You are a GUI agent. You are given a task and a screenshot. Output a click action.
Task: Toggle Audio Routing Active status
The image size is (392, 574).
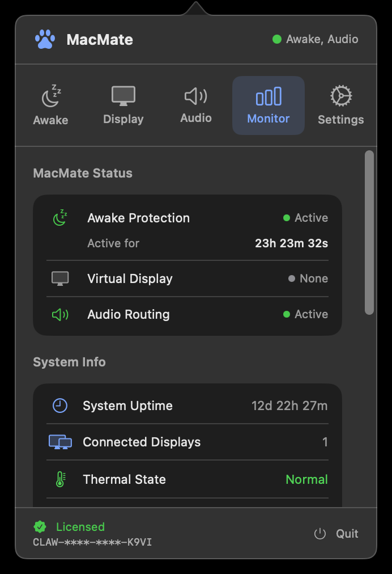pyautogui.click(x=306, y=314)
